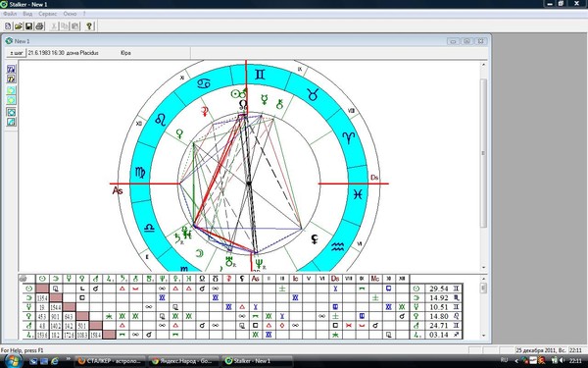588x368 pixels.
Task: Click the chart date text 21.6.1983 16:30
Action: (x=46, y=53)
